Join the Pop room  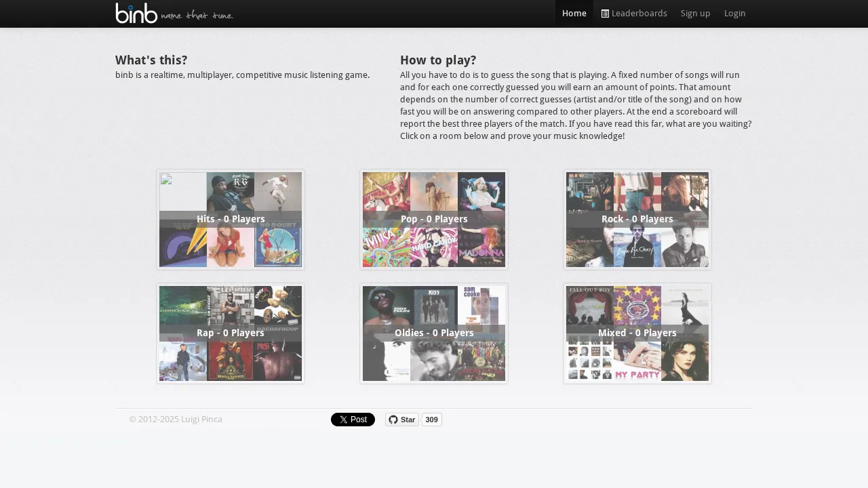434,220
